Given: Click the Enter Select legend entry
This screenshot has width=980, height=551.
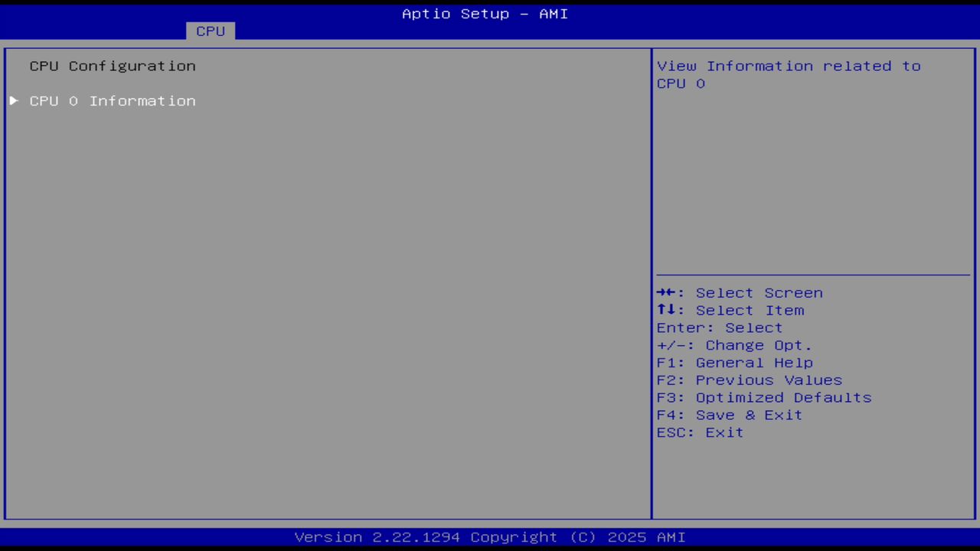Looking at the screenshot, I should pyautogui.click(x=719, y=328).
